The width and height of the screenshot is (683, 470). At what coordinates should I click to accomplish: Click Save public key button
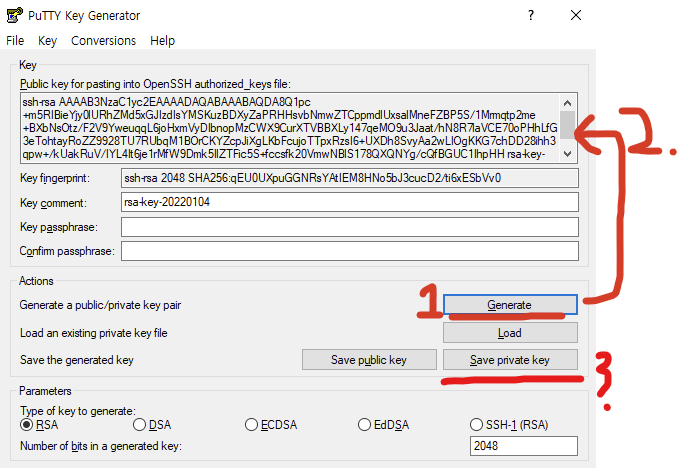click(x=369, y=359)
